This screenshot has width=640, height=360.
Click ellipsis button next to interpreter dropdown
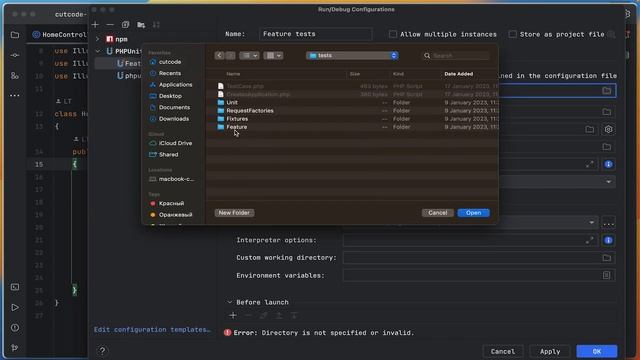click(x=608, y=223)
